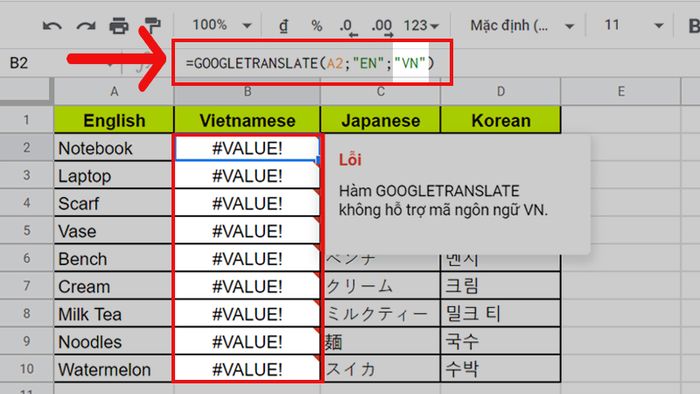Screen dimensions: 700x394
Task: Select column B header
Action: pos(247,91)
